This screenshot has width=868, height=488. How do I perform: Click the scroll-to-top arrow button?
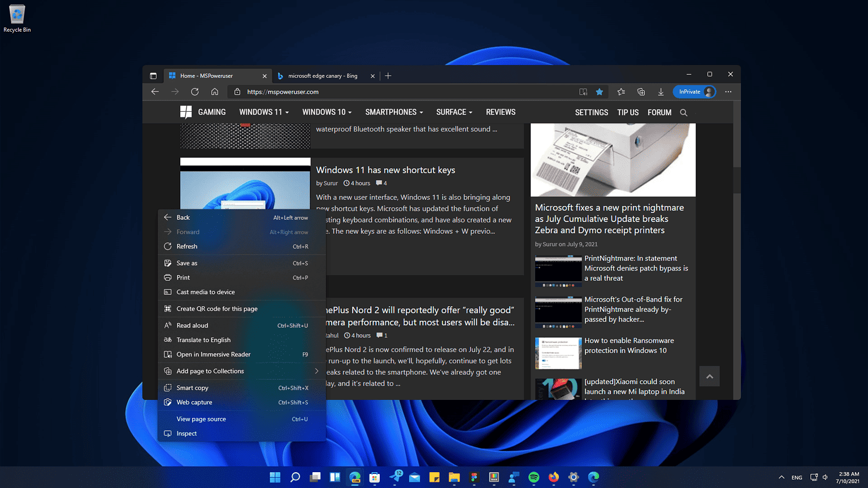click(x=709, y=376)
